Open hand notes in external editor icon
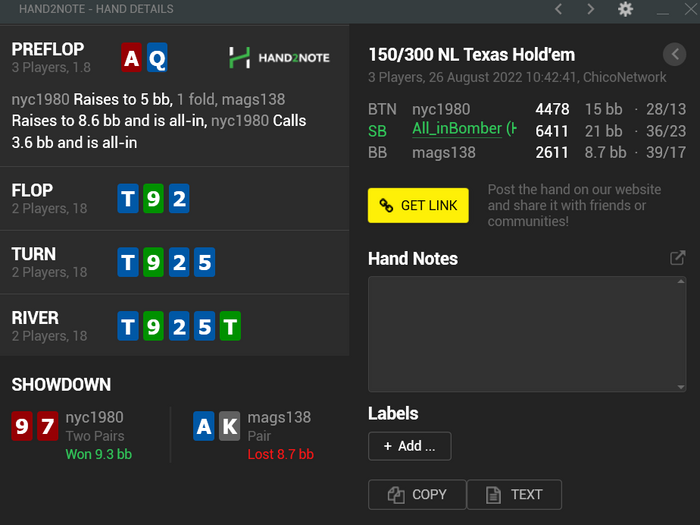700x525 pixels. pos(677,258)
